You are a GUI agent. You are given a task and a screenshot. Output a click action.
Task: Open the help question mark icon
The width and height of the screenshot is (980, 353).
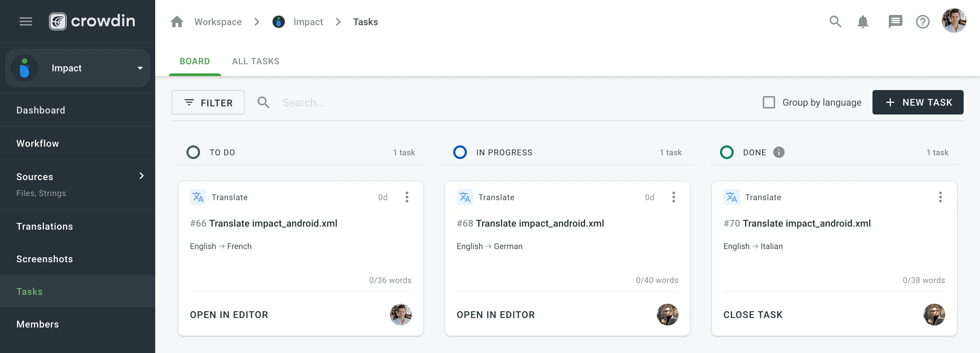[922, 22]
